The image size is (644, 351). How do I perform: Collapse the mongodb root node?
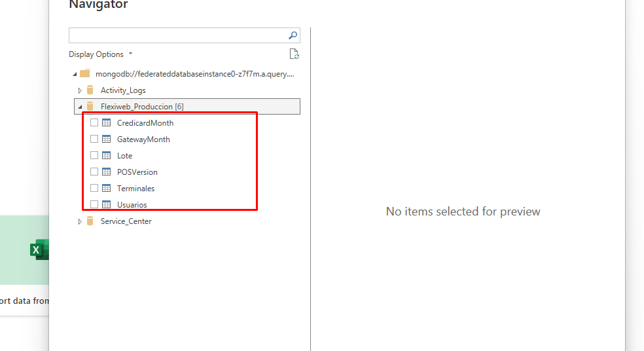click(x=75, y=75)
